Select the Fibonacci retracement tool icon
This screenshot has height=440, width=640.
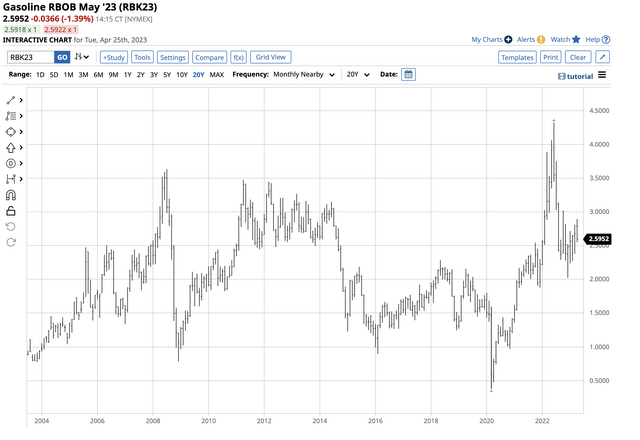point(11,116)
